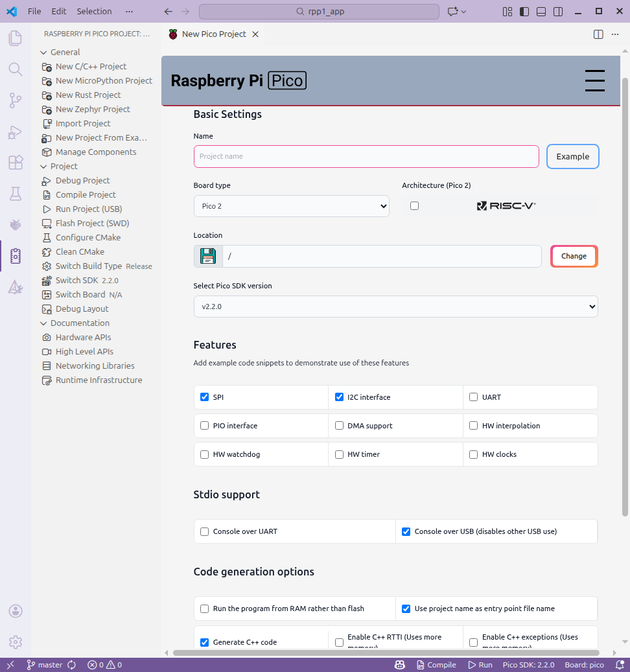Image resolution: width=630 pixels, height=672 pixels.
Task: Open the Manage gear in activity bar
Action: click(x=16, y=642)
